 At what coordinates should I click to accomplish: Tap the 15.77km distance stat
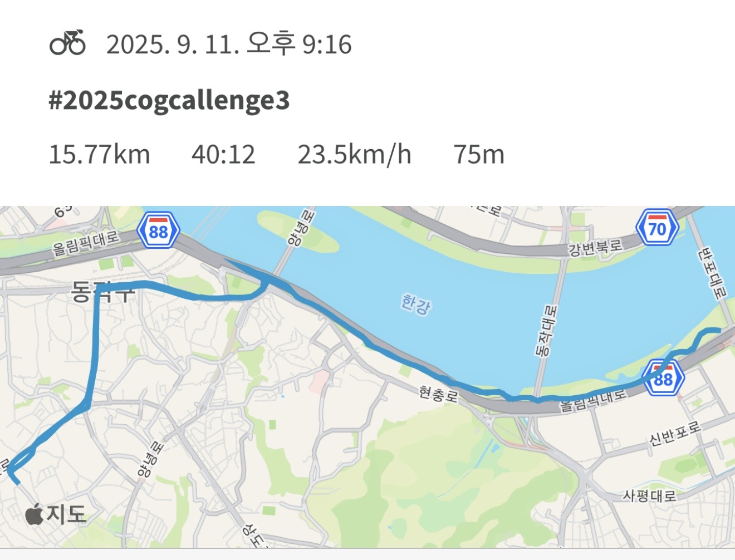point(100,154)
